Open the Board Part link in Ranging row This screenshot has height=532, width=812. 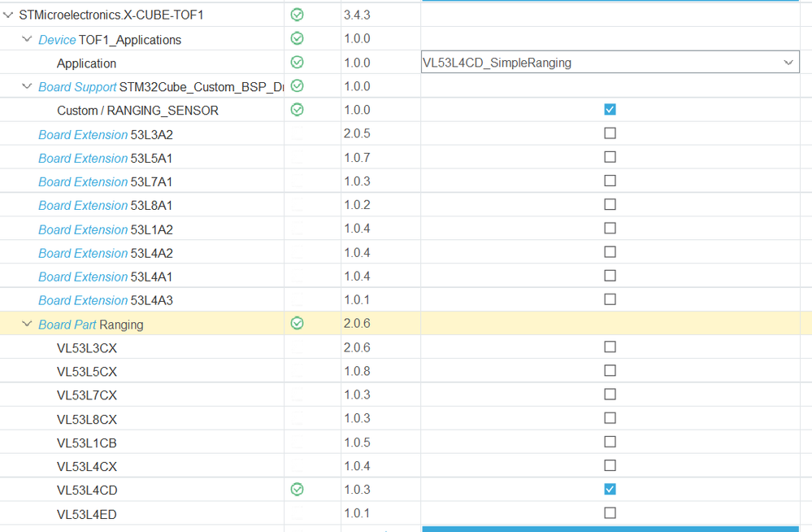point(67,325)
